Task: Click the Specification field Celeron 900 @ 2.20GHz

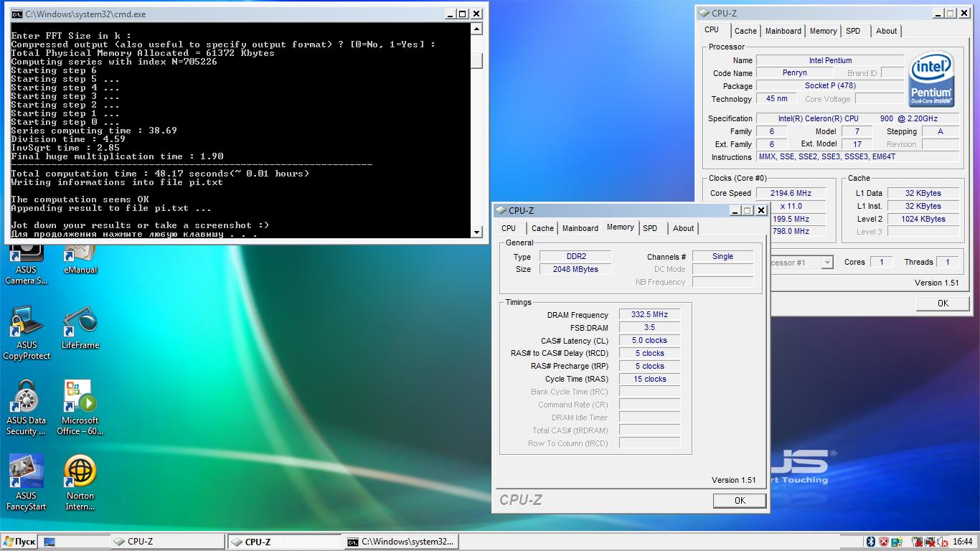Action: [857, 118]
